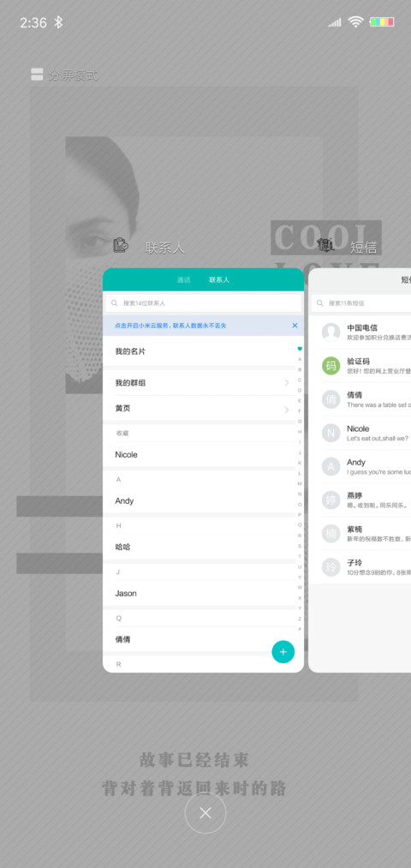Tap the heart favorites index icon

point(300,349)
